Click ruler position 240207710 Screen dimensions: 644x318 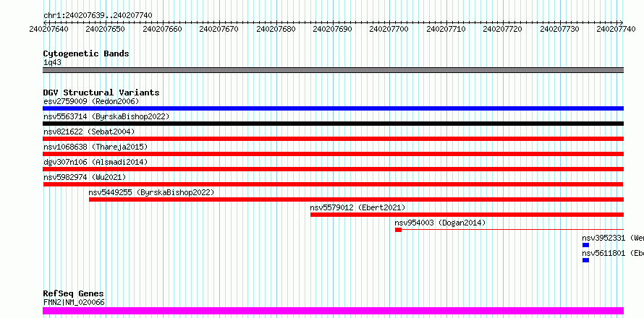(x=446, y=29)
